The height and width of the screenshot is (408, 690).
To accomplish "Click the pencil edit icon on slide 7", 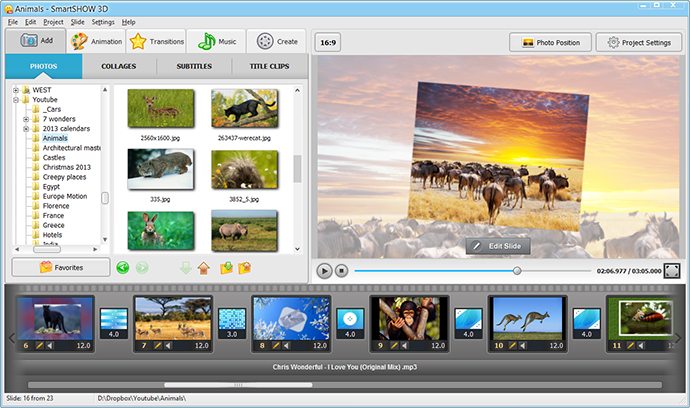I will [158, 345].
